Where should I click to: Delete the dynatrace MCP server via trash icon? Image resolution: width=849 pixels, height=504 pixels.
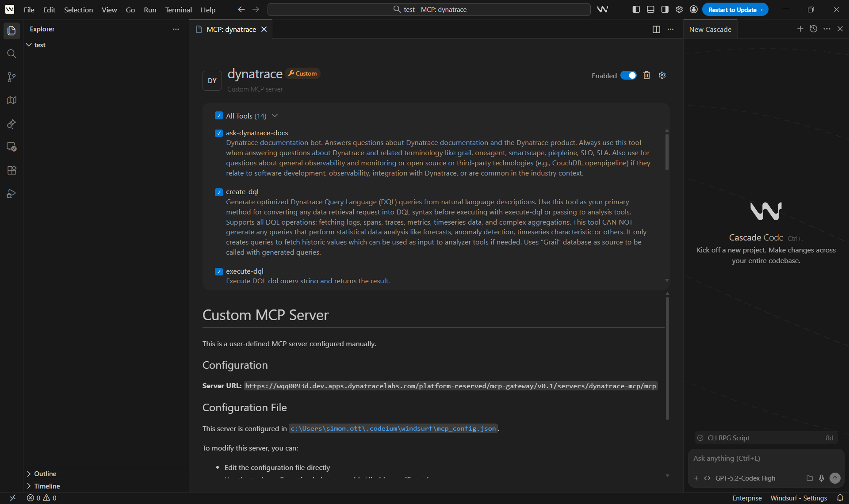pyautogui.click(x=646, y=75)
